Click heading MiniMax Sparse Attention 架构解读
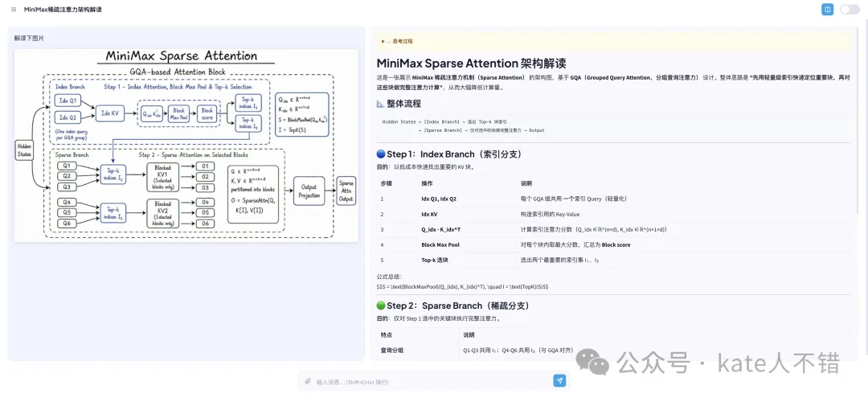This screenshot has width=868, height=398. click(x=471, y=64)
